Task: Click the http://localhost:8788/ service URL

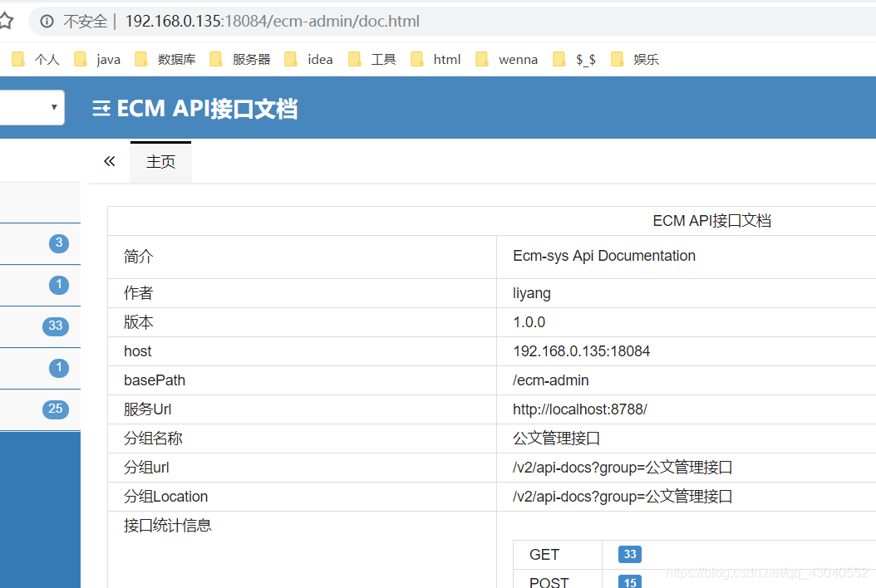Action: click(579, 409)
